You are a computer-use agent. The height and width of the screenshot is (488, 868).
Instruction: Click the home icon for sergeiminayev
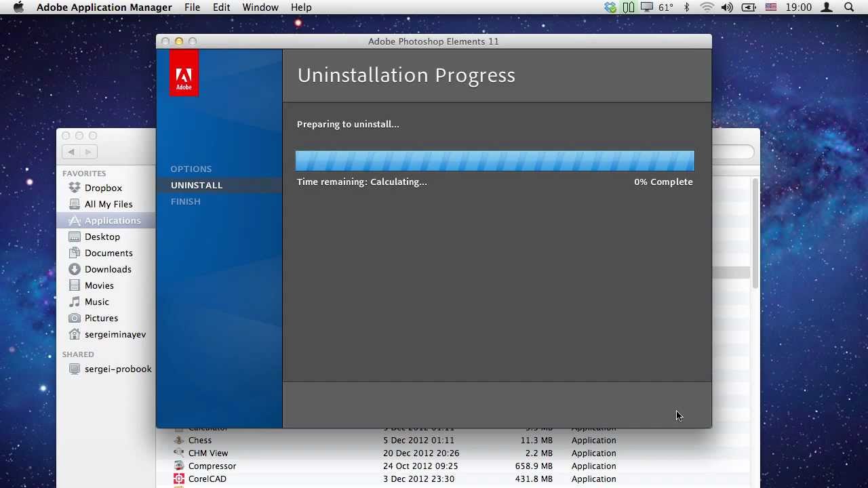75,334
